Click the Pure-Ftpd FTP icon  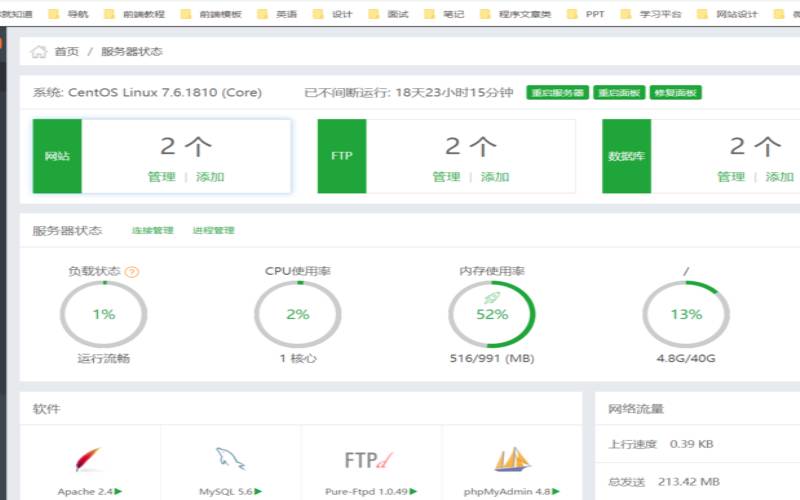point(370,460)
